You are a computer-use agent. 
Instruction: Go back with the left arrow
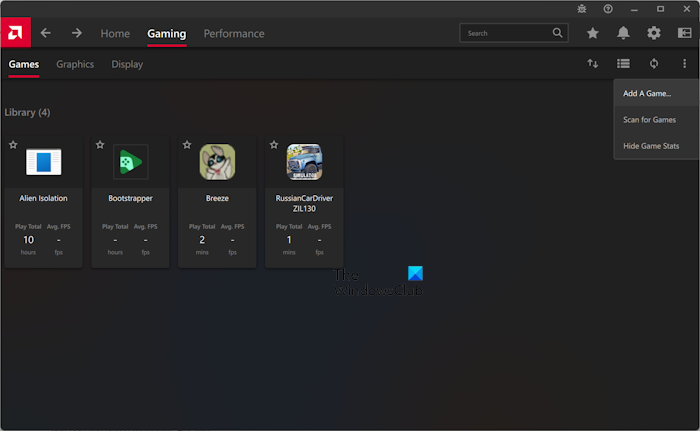[46, 33]
